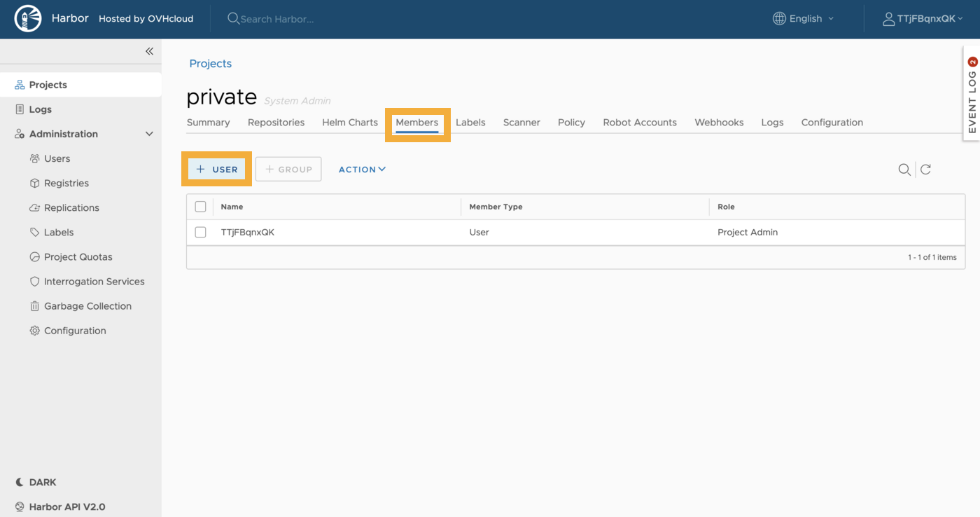
Task: Open the Webhooks tab
Action: coord(719,122)
